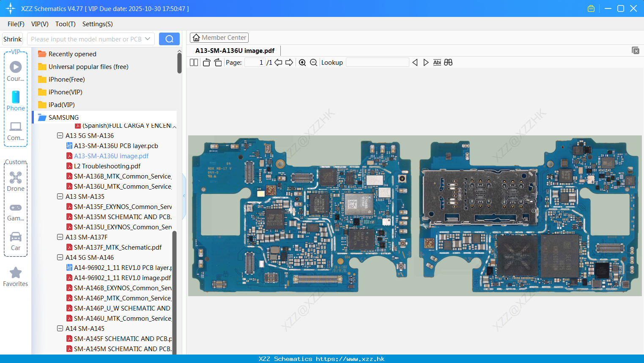Click the Lookup text field
This screenshot has height=363, width=644.
pos(377,63)
